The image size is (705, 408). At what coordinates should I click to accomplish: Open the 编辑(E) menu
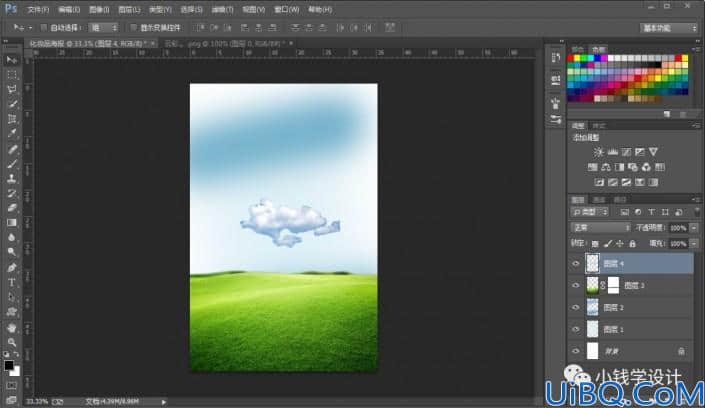69,9
